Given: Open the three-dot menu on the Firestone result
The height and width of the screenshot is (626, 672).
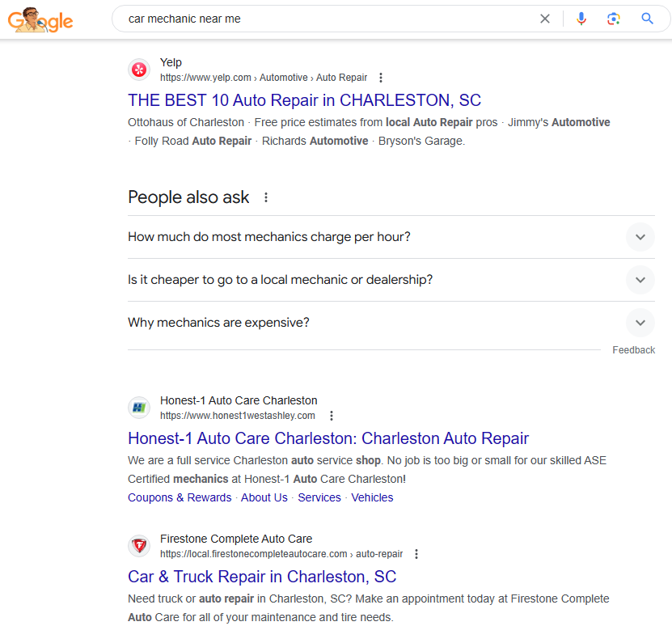Looking at the screenshot, I should tap(416, 554).
